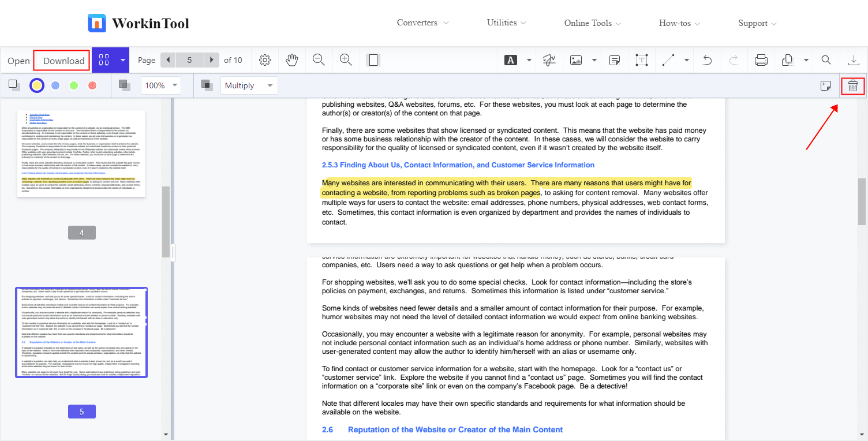The width and height of the screenshot is (868, 441).
Task: Open the Online Tools menu
Action: 593,24
